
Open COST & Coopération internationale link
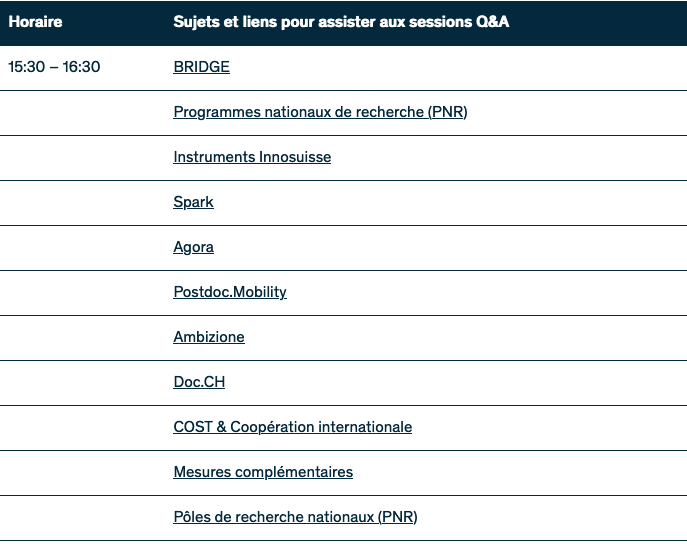pos(292,427)
